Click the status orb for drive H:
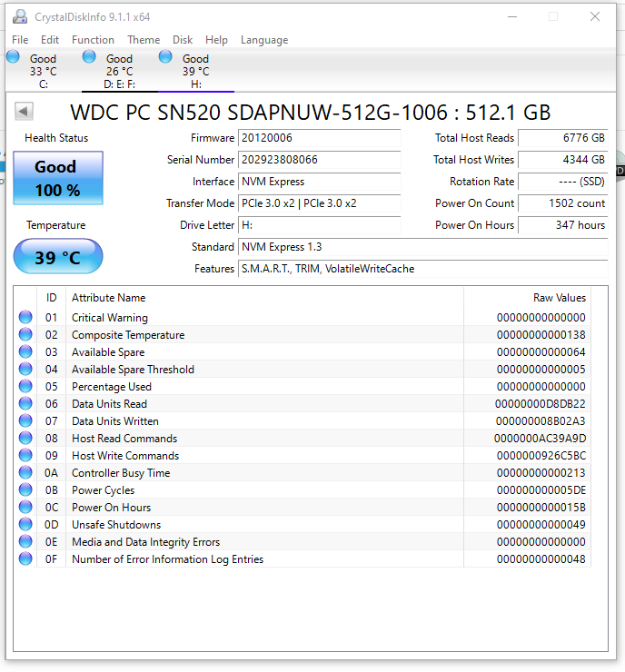Image resolution: width=625 pixels, height=672 pixels. (x=165, y=56)
